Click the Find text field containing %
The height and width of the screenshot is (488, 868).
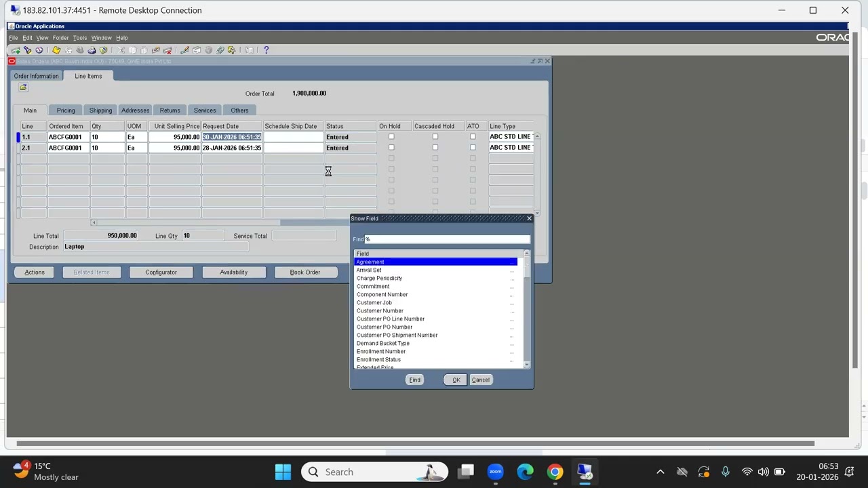click(x=448, y=239)
